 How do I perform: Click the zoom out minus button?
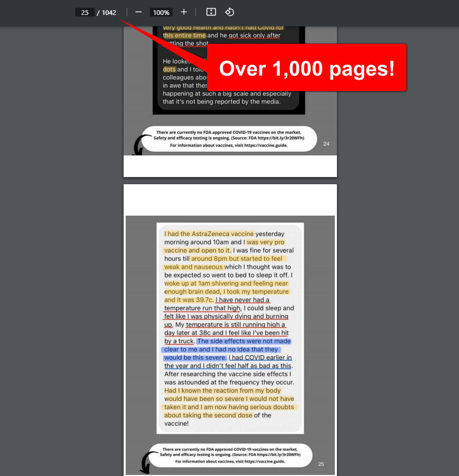tap(138, 12)
